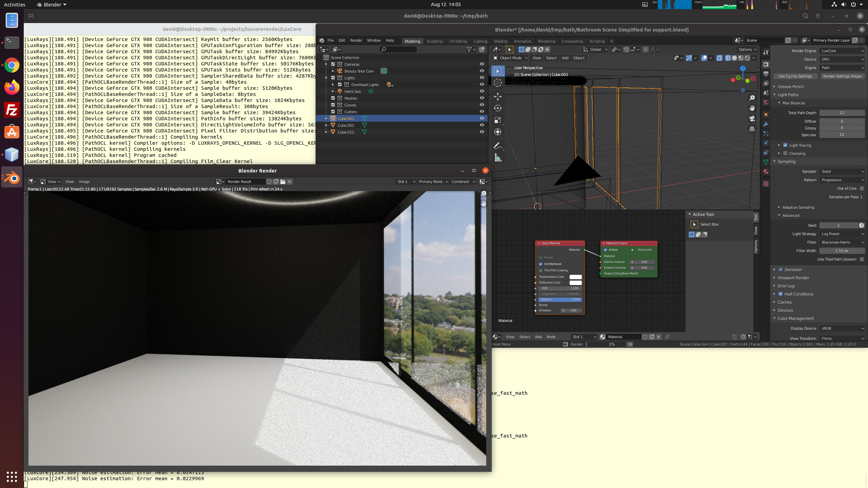Click the Transmission Color white swatch
The image size is (868, 488).
tap(575, 277)
